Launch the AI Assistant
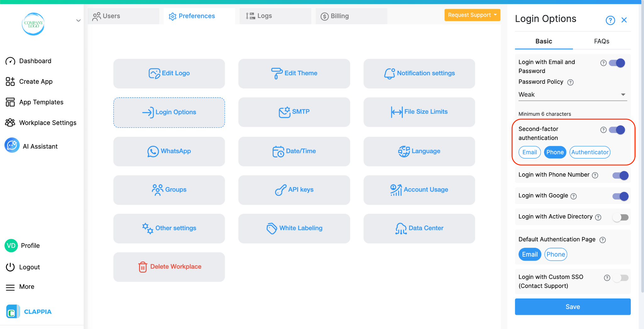Screen dimensions: 644x329 coord(40,146)
